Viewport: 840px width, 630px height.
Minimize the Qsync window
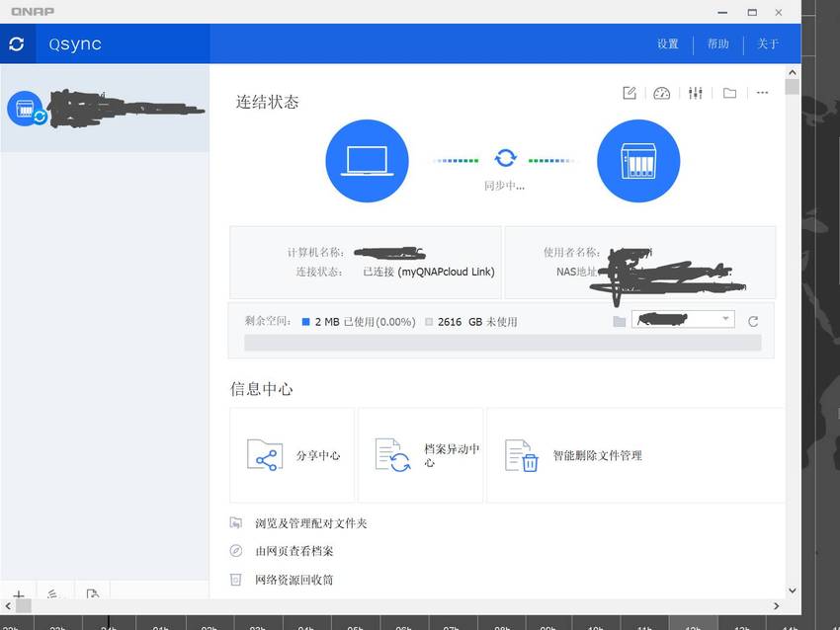pyautogui.click(x=722, y=12)
